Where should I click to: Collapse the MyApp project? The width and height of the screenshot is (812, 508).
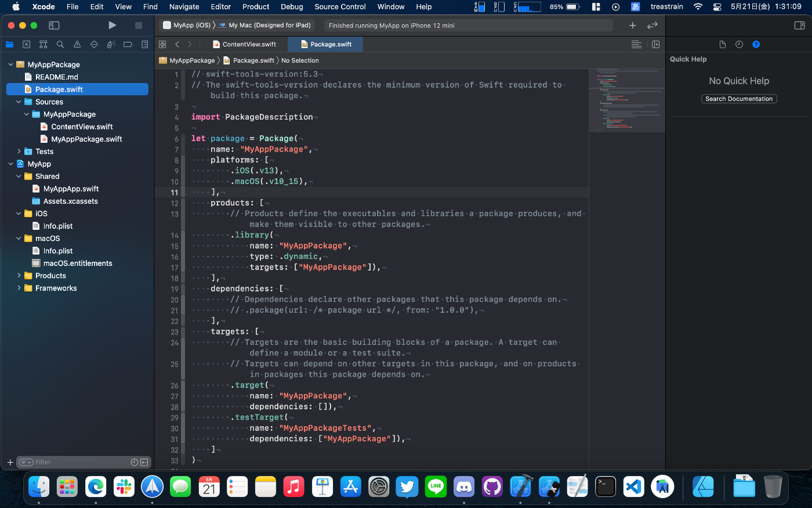(x=11, y=164)
